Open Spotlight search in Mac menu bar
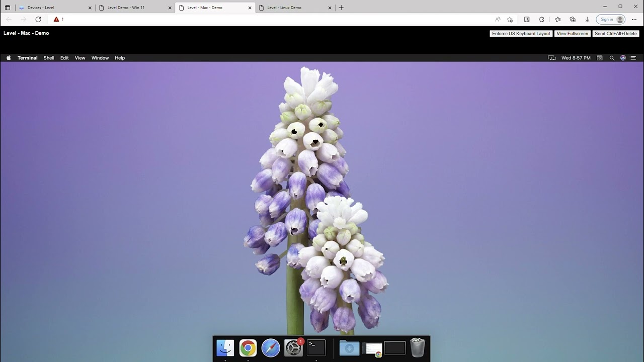This screenshot has height=362, width=644. [x=612, y=58]
